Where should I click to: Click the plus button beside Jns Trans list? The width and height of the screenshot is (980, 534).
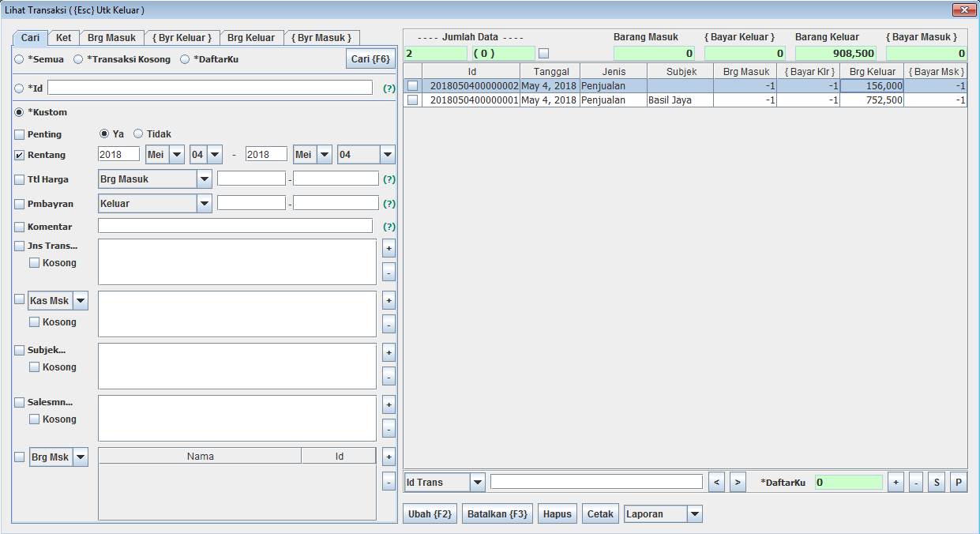[x=389, y=248]
